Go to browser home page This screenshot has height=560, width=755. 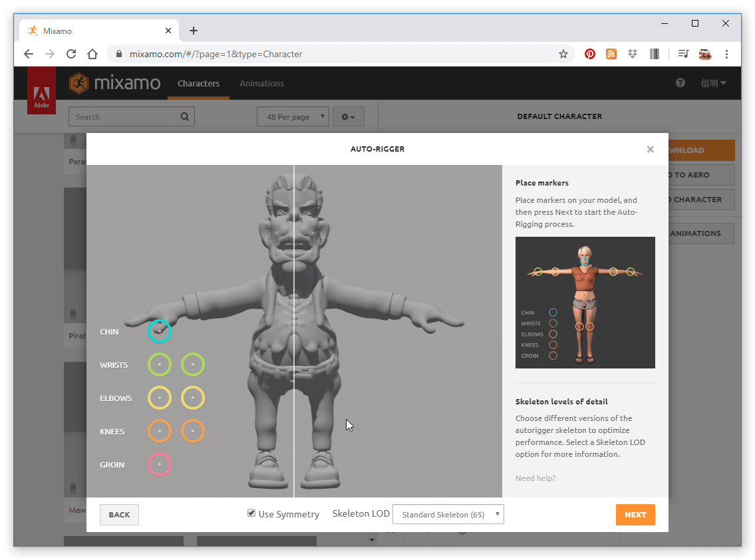click(92, 54)
